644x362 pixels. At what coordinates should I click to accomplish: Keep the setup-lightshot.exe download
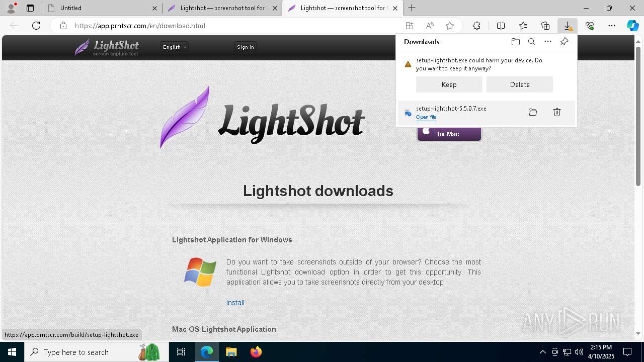[x=449, y=84]
